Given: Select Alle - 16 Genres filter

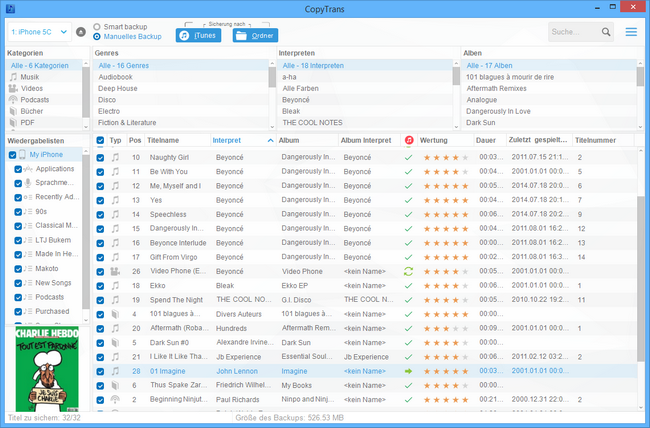Looking at the screenshot, I should coord(181,66).
